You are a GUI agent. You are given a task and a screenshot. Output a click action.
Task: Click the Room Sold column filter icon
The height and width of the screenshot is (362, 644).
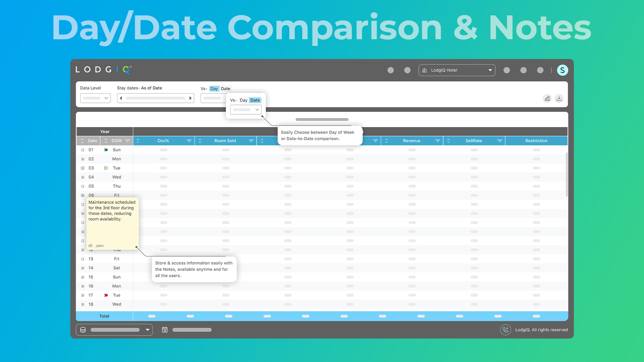(251, 141)
